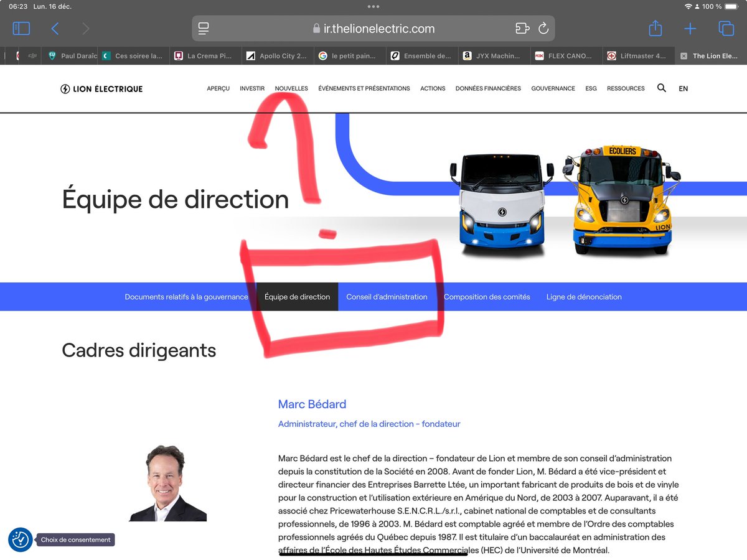747x560 pixels.
Task: Open the extensions icon in address bar
Action: point(522,29)
